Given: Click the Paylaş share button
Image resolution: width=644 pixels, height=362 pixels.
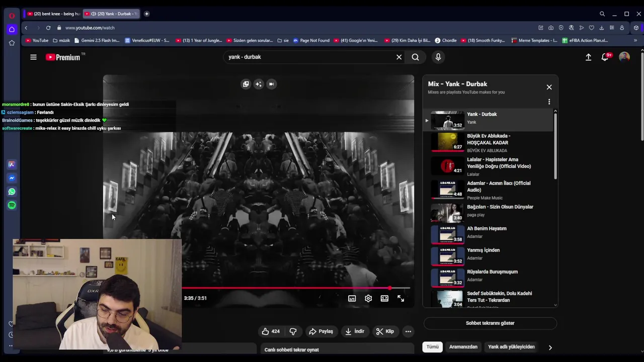Looking at the screenshot, I should (x=321, y=331).
